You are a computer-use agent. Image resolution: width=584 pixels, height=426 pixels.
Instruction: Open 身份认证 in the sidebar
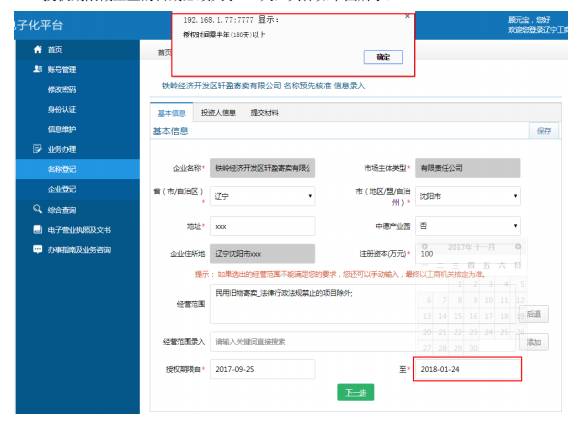[x=62, y=109]
